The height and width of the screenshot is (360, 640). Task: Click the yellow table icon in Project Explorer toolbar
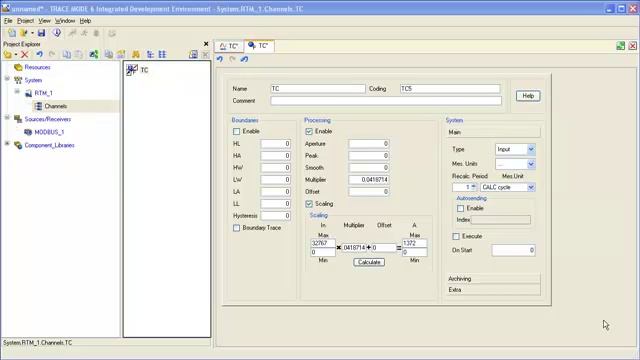click(x=121, y=54)
